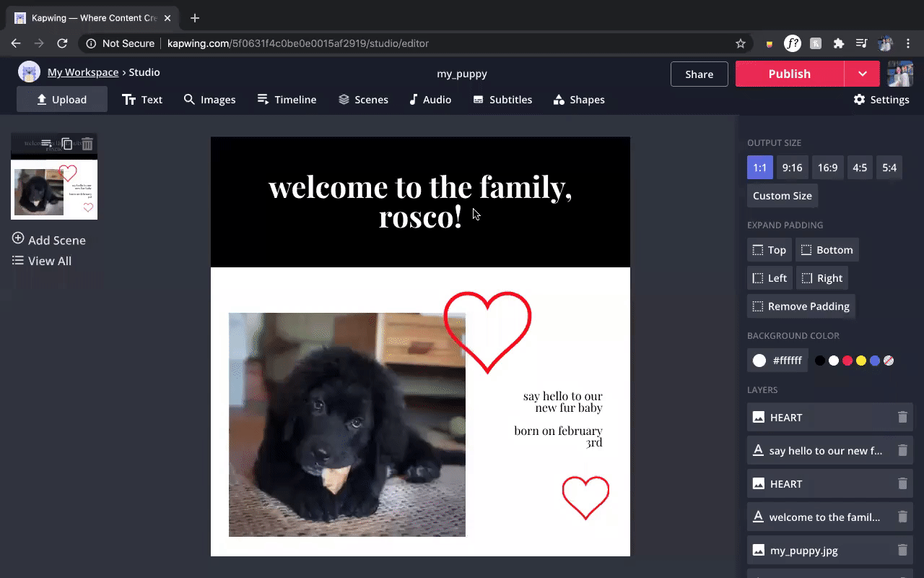Open the Subtitles tool
The width and height of the screenshot is (924, 578).
(502, 99)
